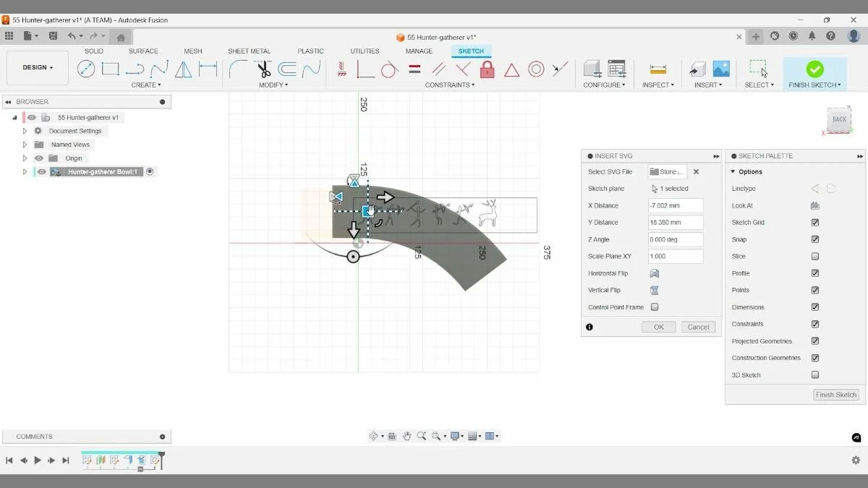Apply the Fix/UnFix lock constraint
This screenshot has height=488, width=868.
tap(488, 69)
